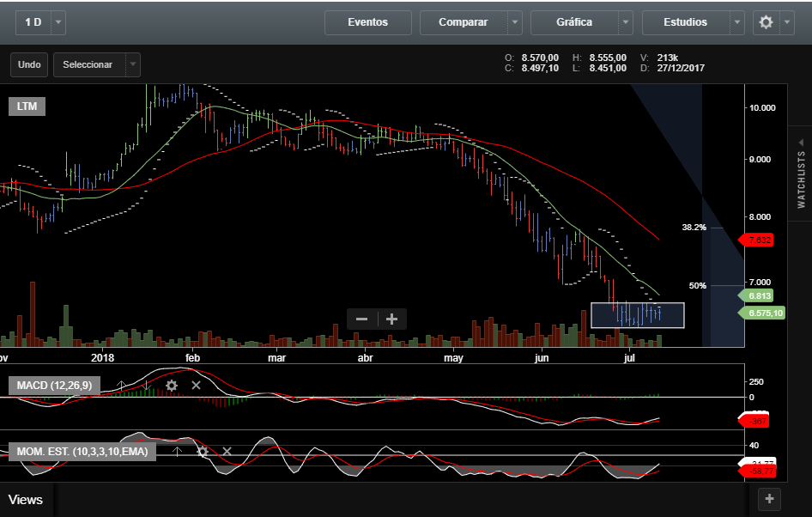This screenshot has height=517, width=812.
Task: Add a new view with plus button
Action: [769, 498]
